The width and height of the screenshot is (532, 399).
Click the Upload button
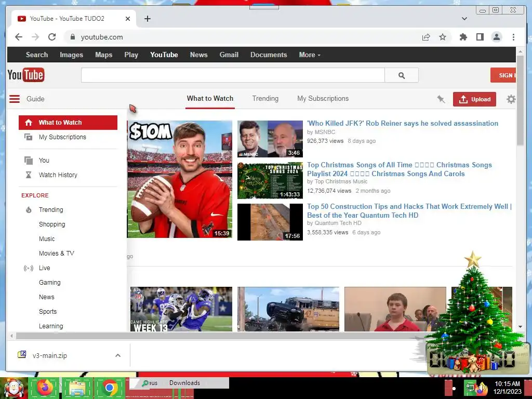(x=474, y=99)
